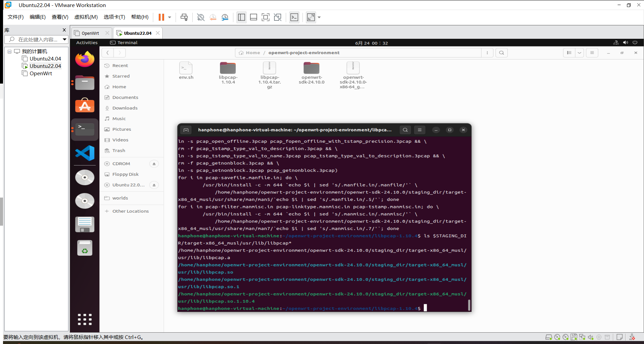
Task: Select the openwrt-sdk-24.10.0 folder
Action: (311, 73)
